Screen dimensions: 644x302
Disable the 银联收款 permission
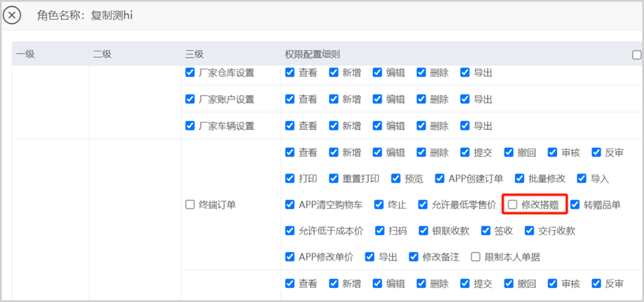[x=423, y=231]
